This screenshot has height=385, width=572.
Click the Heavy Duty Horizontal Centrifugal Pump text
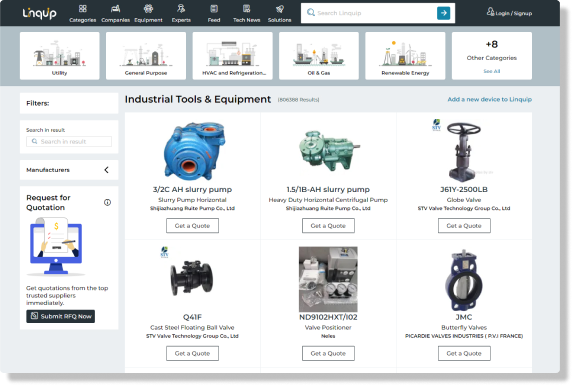(x=328, y=200)
